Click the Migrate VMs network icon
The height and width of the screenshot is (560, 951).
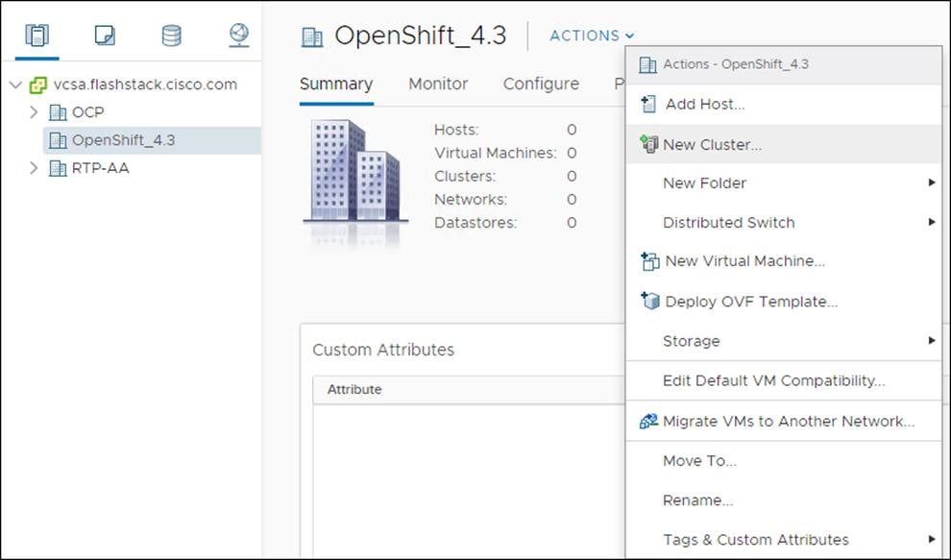click(648, 421)
